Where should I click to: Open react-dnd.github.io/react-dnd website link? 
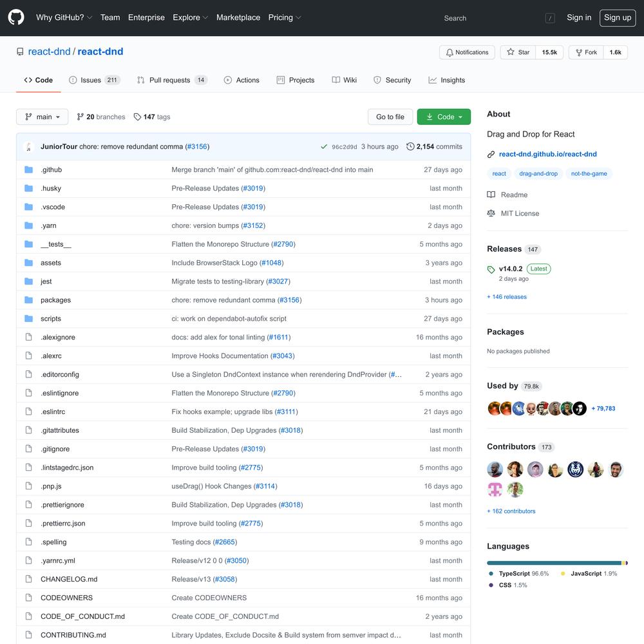point(547,155)
